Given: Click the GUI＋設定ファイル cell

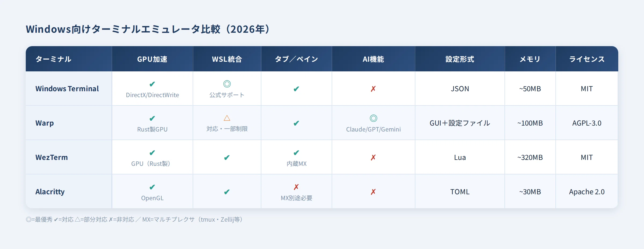Looking at the screenshot, I should coord(460,123).
